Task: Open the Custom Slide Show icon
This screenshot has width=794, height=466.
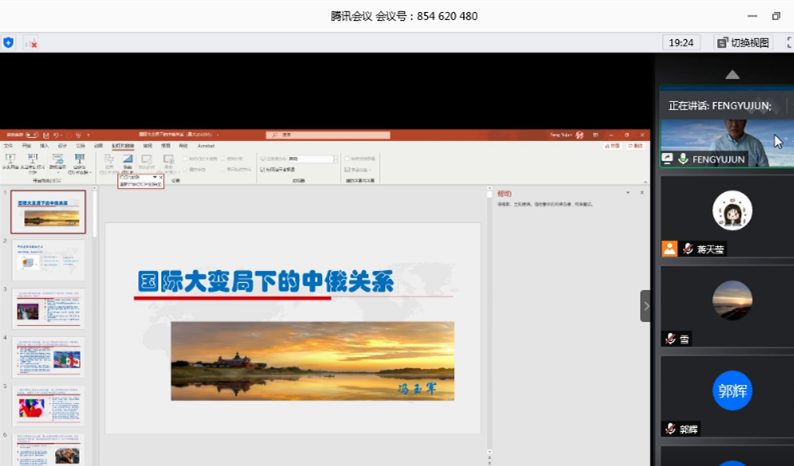Action: click(x=80, y=159)
